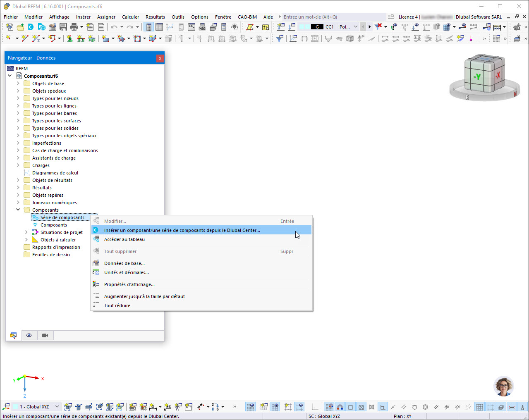Click the delete filter red X icon
The image size is (529, 420).
378,27
